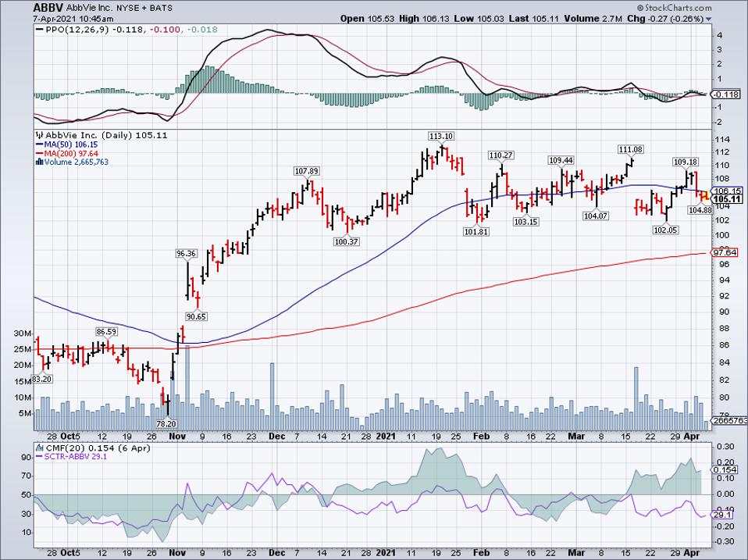748x560 pixels.
Task: Click the 104.07 low price label
Action: coord(596,216)
